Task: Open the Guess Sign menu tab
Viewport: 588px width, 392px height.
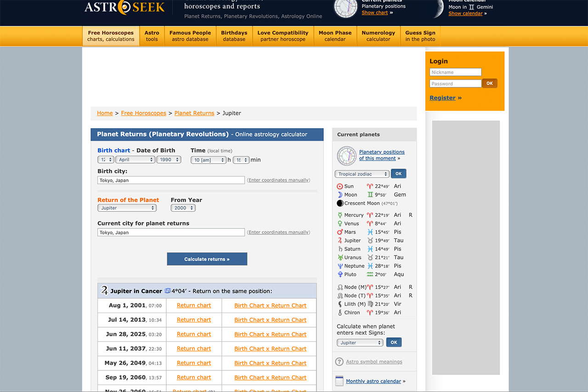Action: coord(420,36)
